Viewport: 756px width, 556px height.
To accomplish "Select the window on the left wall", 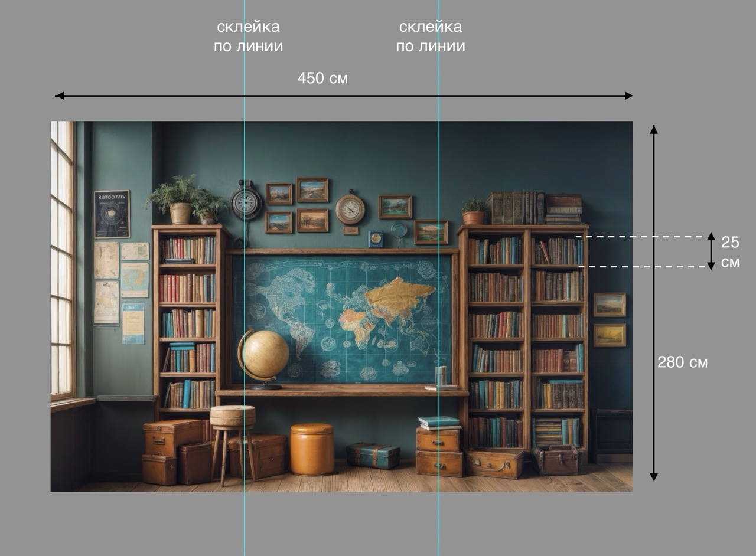I will click(x=62, y=260).
